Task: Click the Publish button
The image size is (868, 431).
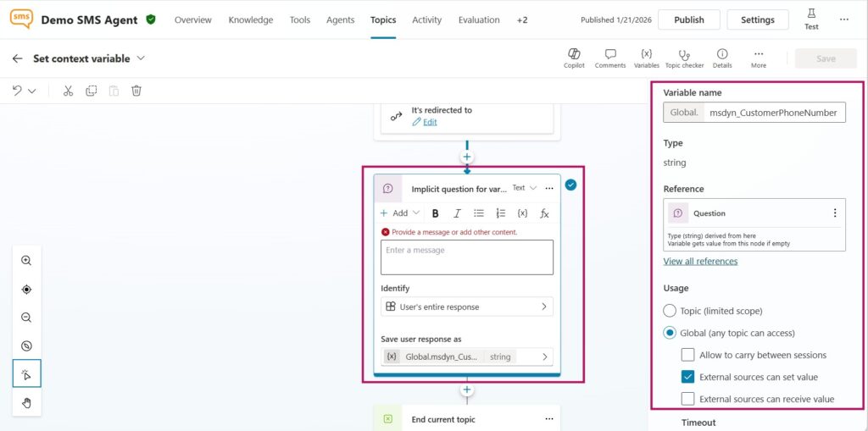Action: (x=688, y=19)
